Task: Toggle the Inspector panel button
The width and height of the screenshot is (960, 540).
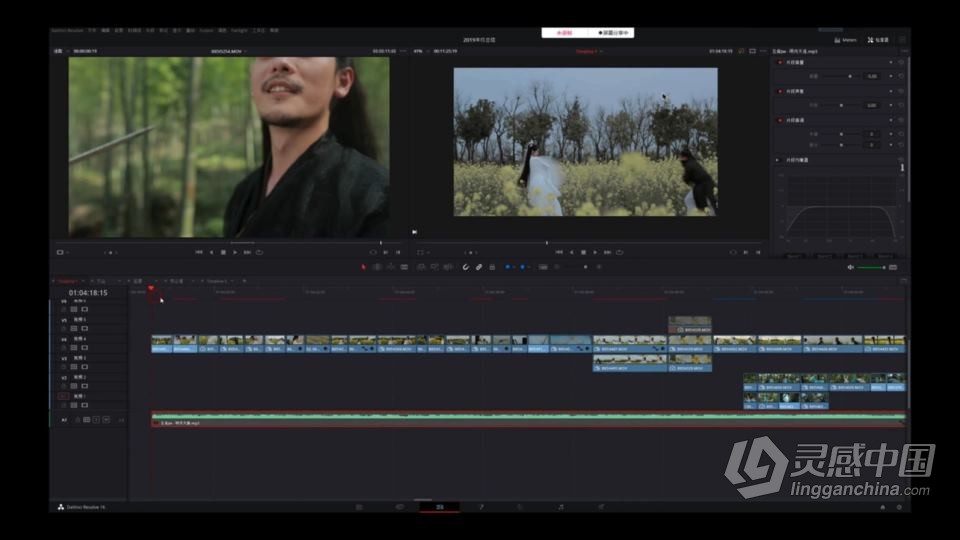Action: click(x=878, y=40)
